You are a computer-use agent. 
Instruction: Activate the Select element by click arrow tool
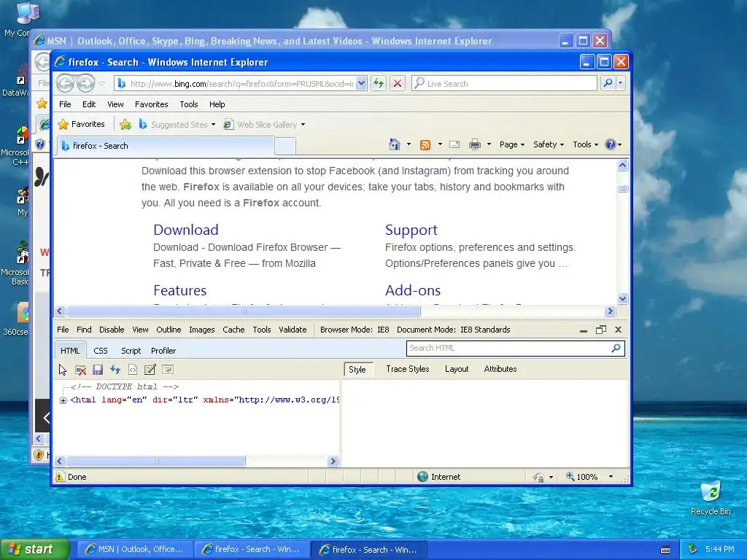(63, 370)
